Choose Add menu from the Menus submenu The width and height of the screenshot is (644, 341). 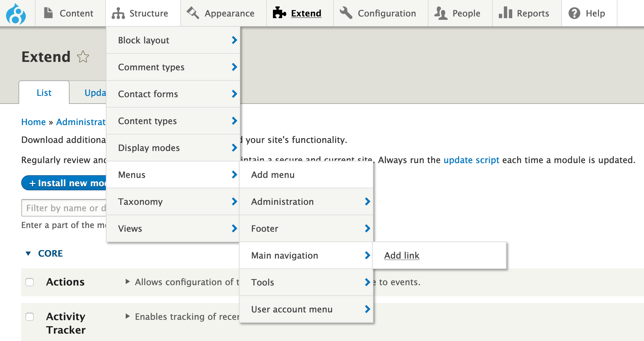coord(306,175)
